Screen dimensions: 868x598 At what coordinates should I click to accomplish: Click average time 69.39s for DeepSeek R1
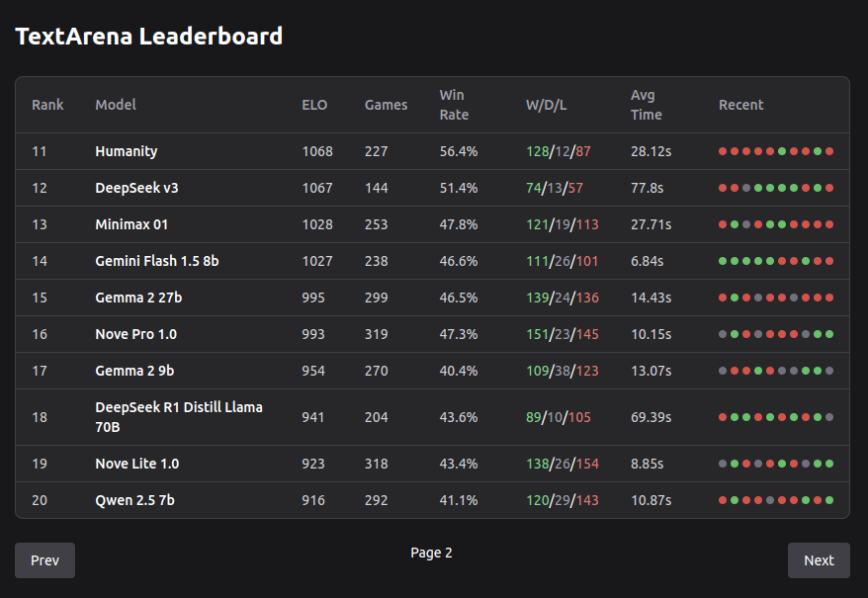651,417
